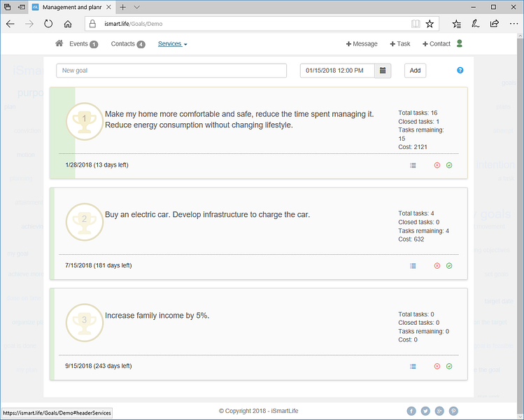524x420 pixels.
Task: Open task list for home comfort goal
Action: point(413,165)
